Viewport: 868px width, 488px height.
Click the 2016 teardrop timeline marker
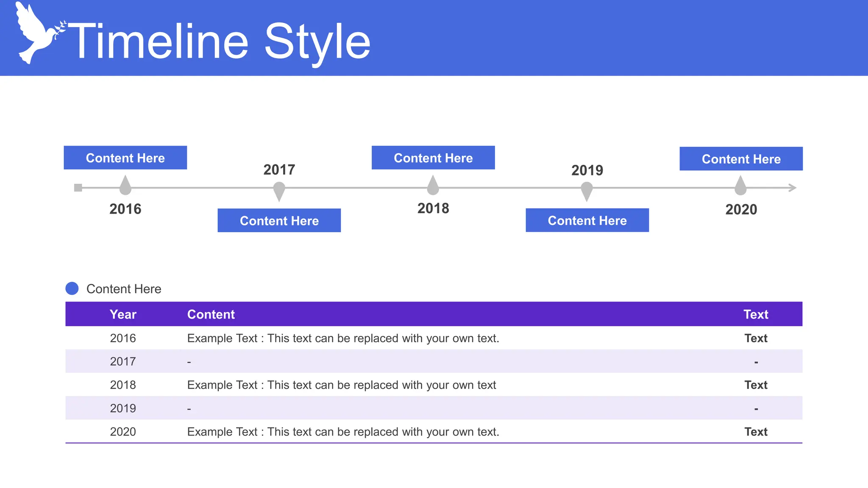(x=125, y=186)
